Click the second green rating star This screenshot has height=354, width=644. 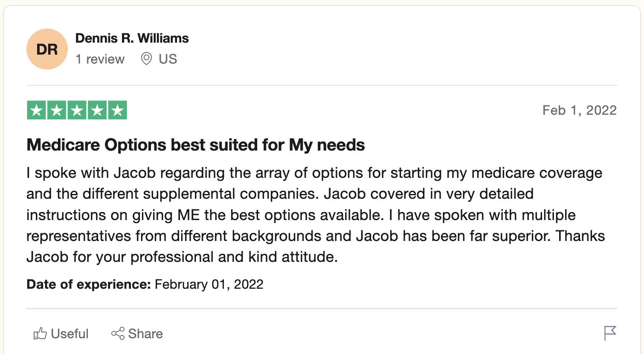(x=57, y=110)
